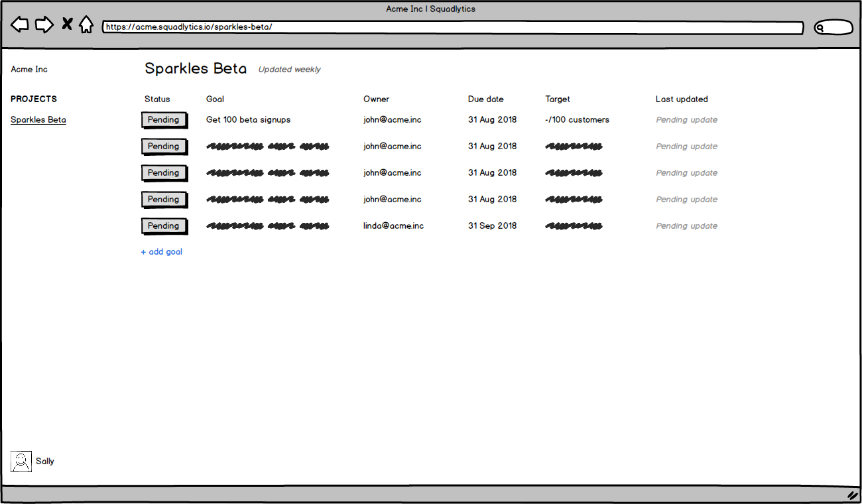The width and height of the screenshot is (862, 504).
Task: Click the 'Acme Inc | Squadlytics' window title
Action: pyautogui.click(x=431, y=9)
